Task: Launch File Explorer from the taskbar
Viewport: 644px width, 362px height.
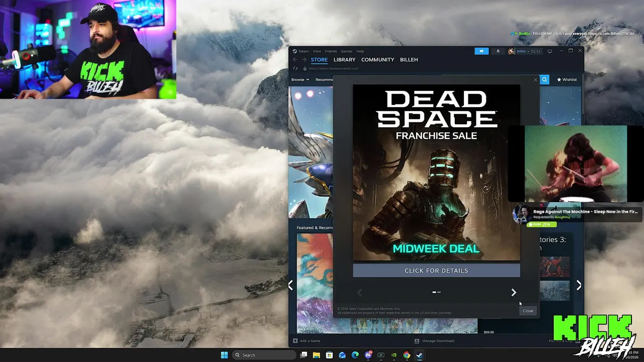Action: click(x=316, y=355)
